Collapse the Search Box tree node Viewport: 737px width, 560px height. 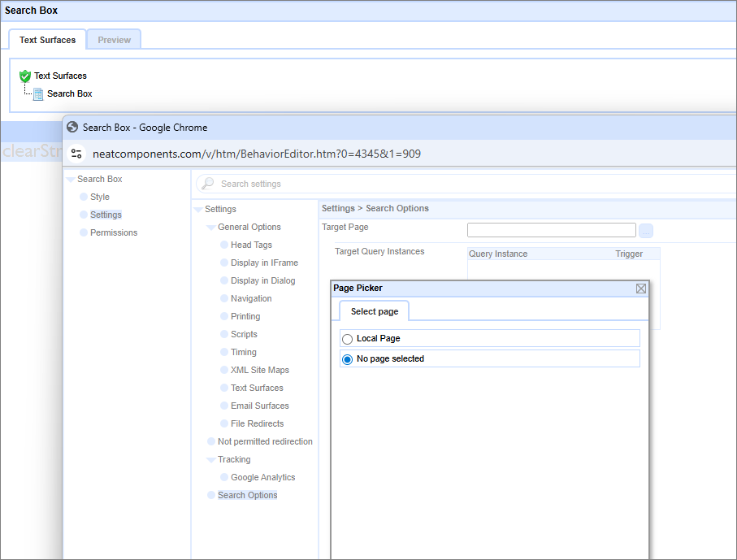click(x=71, y=180)
